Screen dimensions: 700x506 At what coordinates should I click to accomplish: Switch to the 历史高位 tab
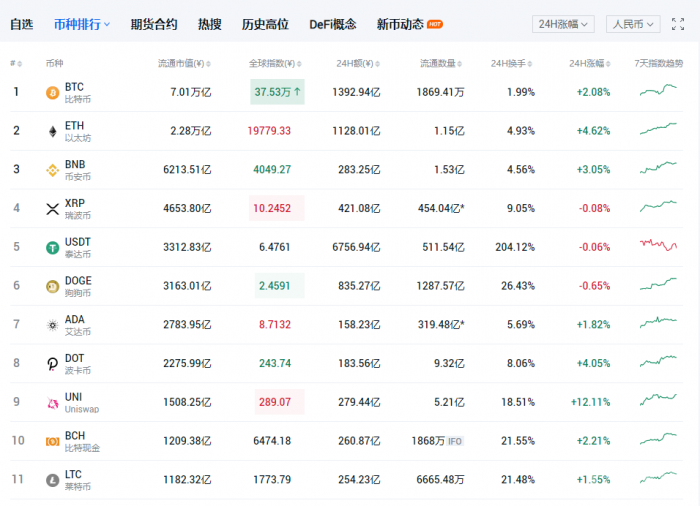coord(265,24)
